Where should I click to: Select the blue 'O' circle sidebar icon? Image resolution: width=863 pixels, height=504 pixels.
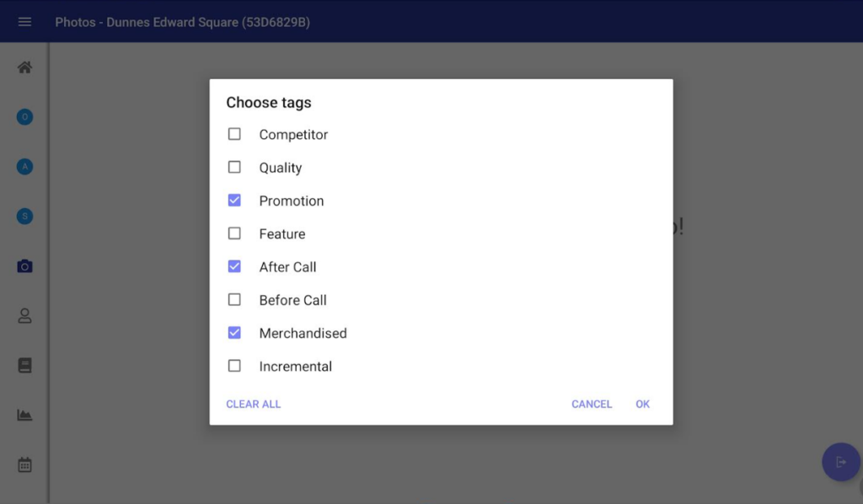[x=24, y=117]
